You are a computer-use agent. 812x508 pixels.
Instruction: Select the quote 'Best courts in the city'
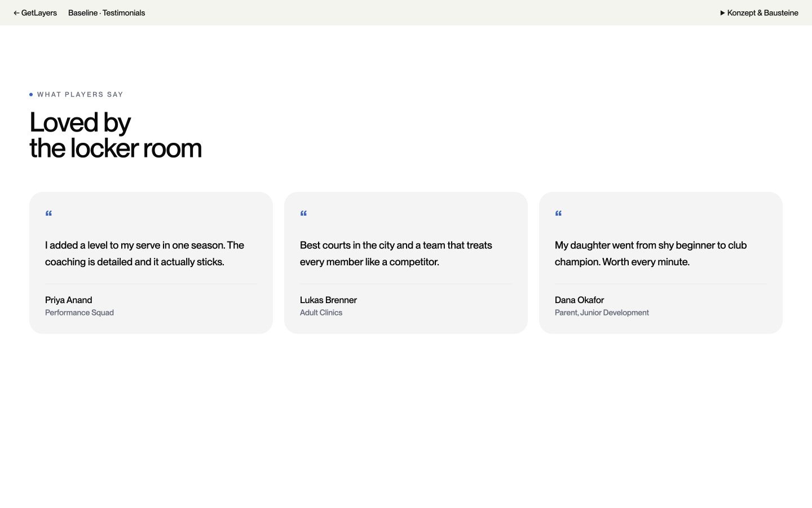pyautogui.click(x=396, y=253)
